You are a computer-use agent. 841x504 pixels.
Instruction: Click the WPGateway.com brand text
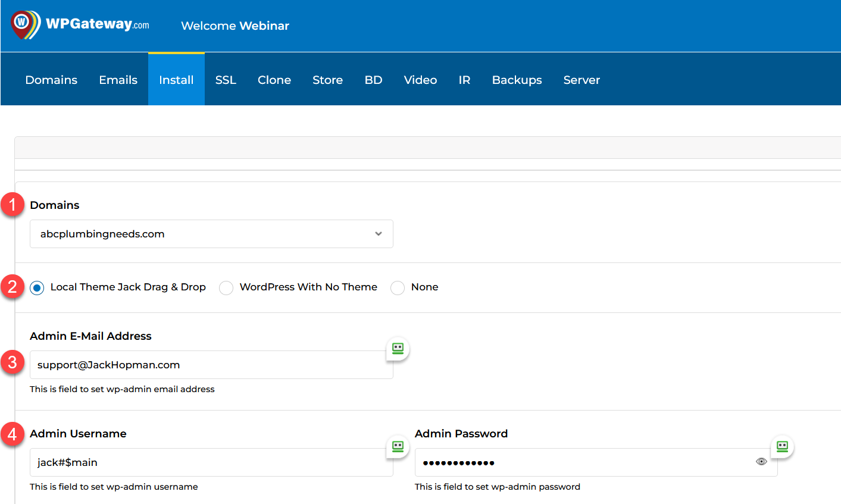pos(97,24)
